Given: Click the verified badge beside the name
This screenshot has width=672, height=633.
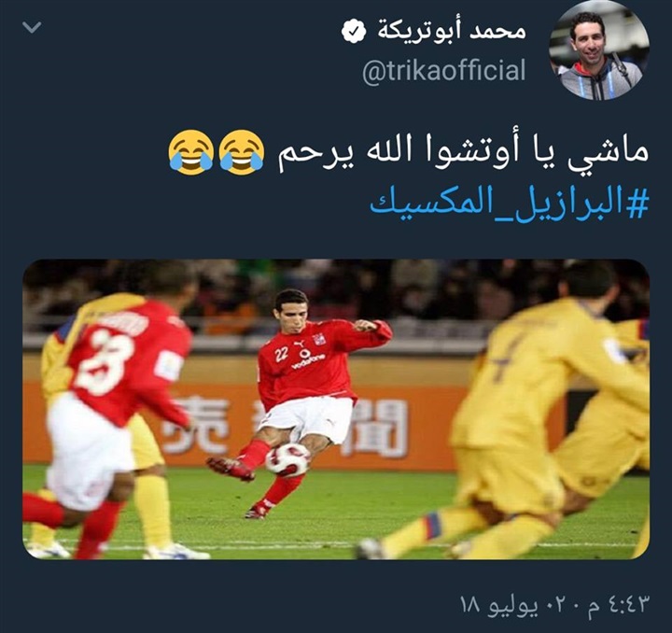Looking at the screenshot, I should click(354, 32).
